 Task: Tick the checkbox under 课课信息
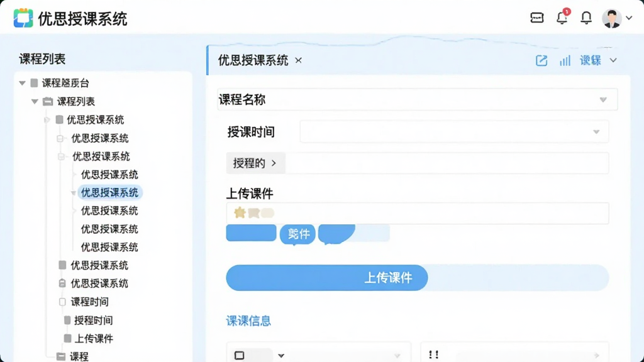pos(240,356)
